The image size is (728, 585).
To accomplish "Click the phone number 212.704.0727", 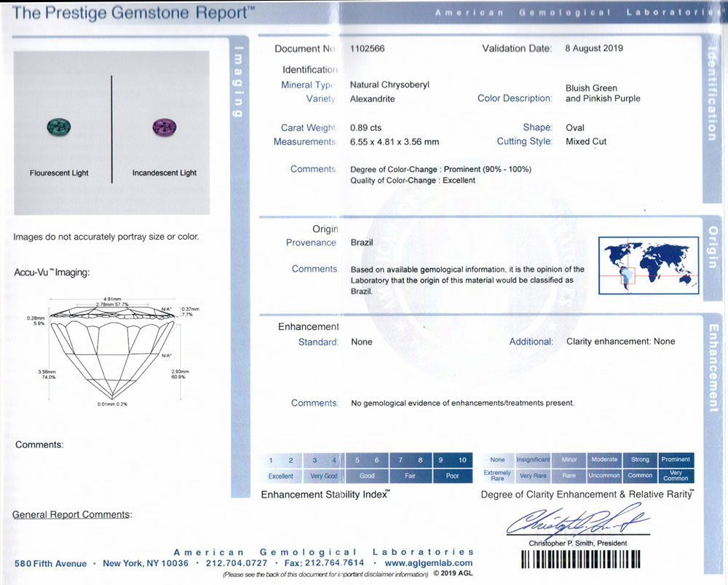I will click(x=237, y=563).
